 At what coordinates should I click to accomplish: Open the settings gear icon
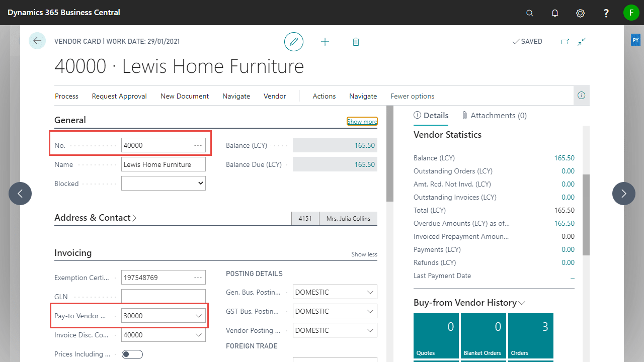[580, 13]
